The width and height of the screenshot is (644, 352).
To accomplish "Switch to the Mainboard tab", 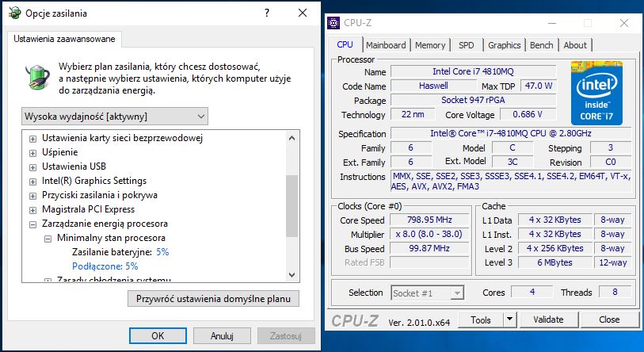I will [386, 45].
